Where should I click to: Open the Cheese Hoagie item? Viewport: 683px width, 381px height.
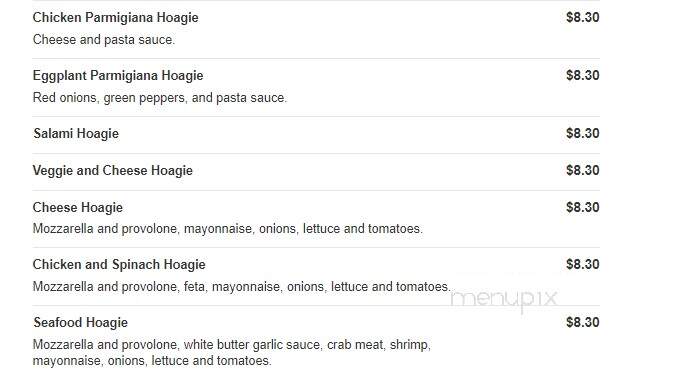78,207
